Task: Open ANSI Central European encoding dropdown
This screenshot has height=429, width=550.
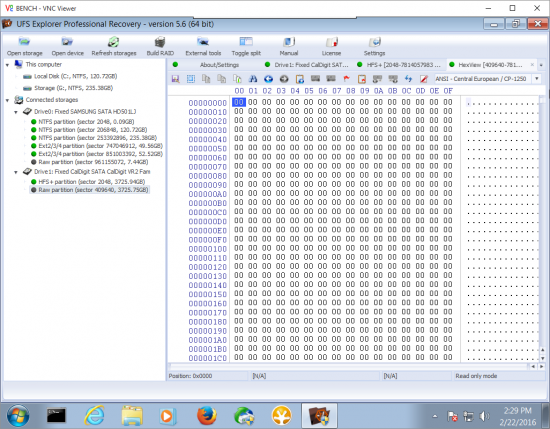Action: [537, 79]
